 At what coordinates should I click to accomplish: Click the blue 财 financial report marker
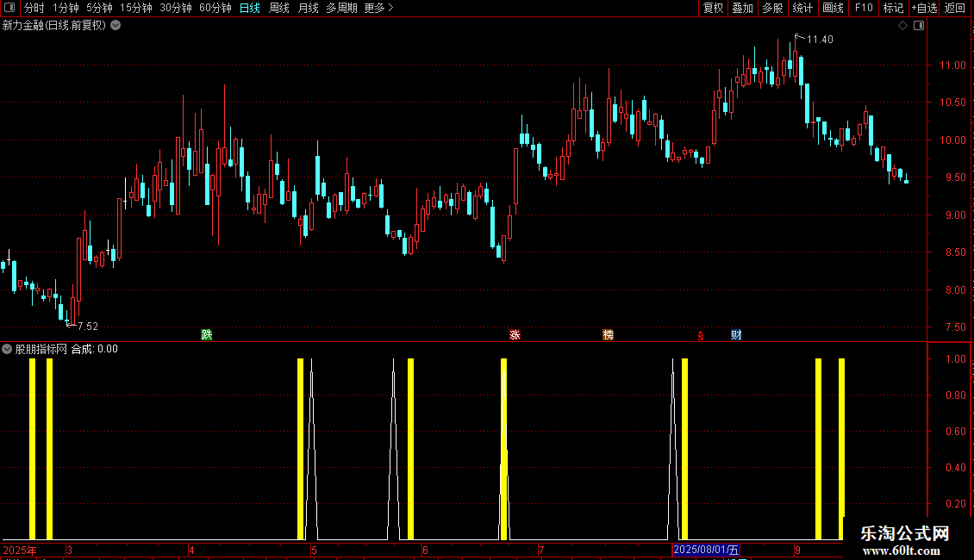click(x=736, y=334)
